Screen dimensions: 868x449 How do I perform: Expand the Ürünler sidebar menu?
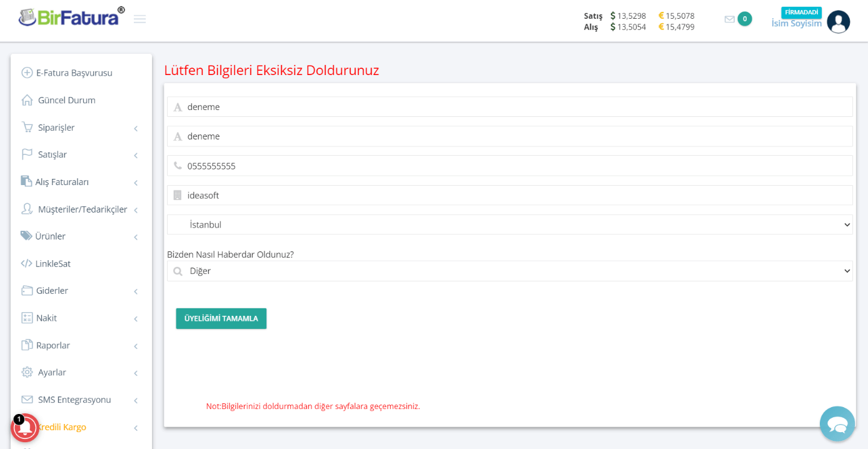click(x=81, y=236)
